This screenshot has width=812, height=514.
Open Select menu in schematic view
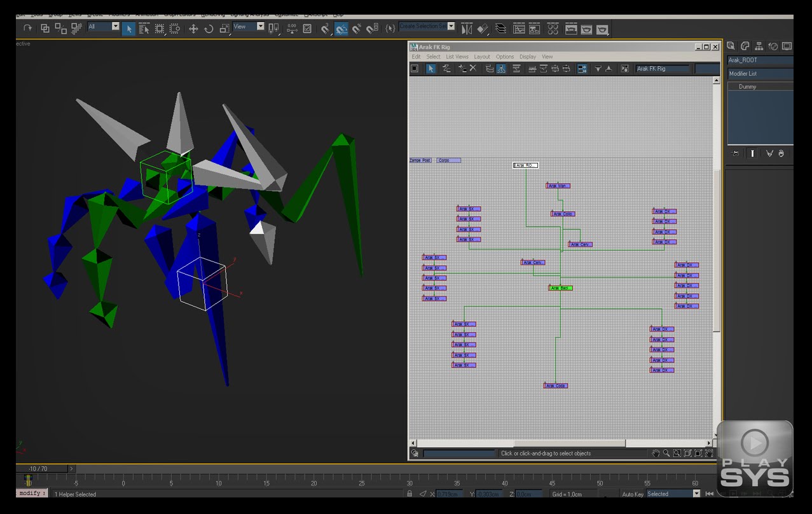[x=433, y=57]
